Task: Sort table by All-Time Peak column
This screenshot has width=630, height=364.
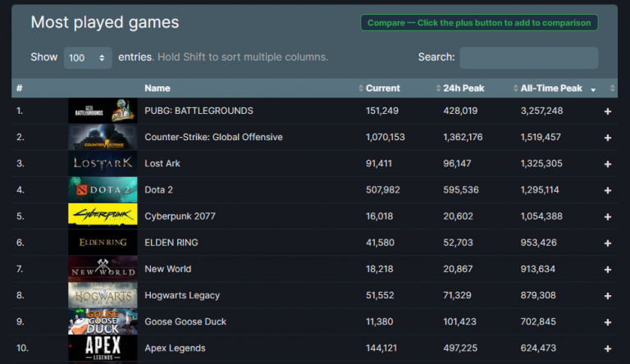Action: point(551,89)
